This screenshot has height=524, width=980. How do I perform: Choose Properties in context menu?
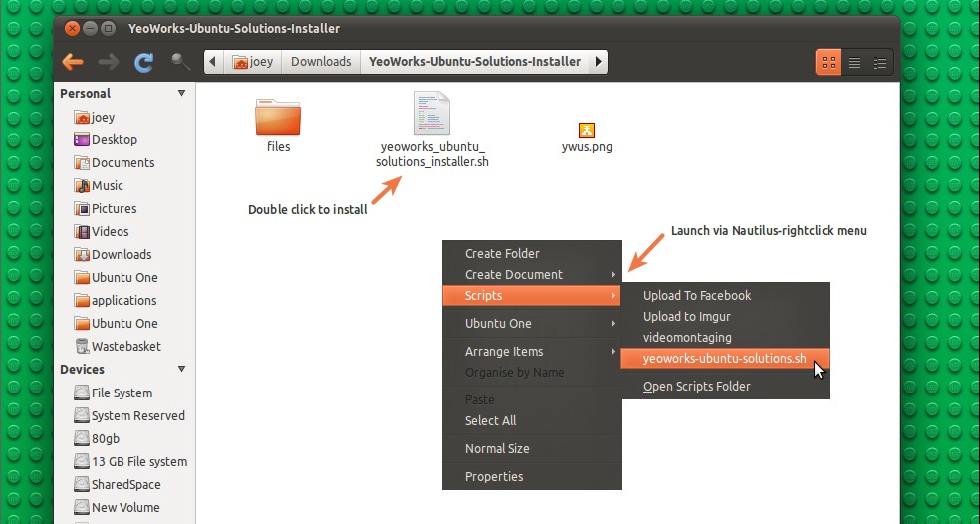[x=532, y=476]
